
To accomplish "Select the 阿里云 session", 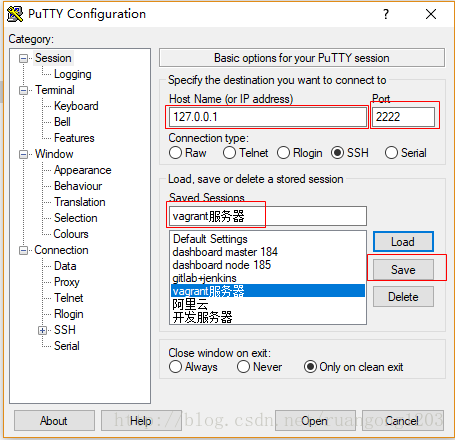I will tap(268, 304).
